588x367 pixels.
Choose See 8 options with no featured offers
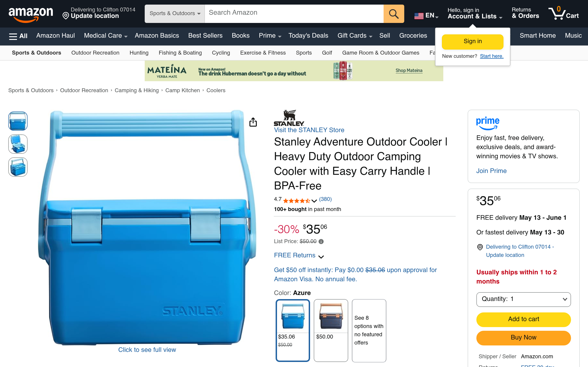(369, 330)
